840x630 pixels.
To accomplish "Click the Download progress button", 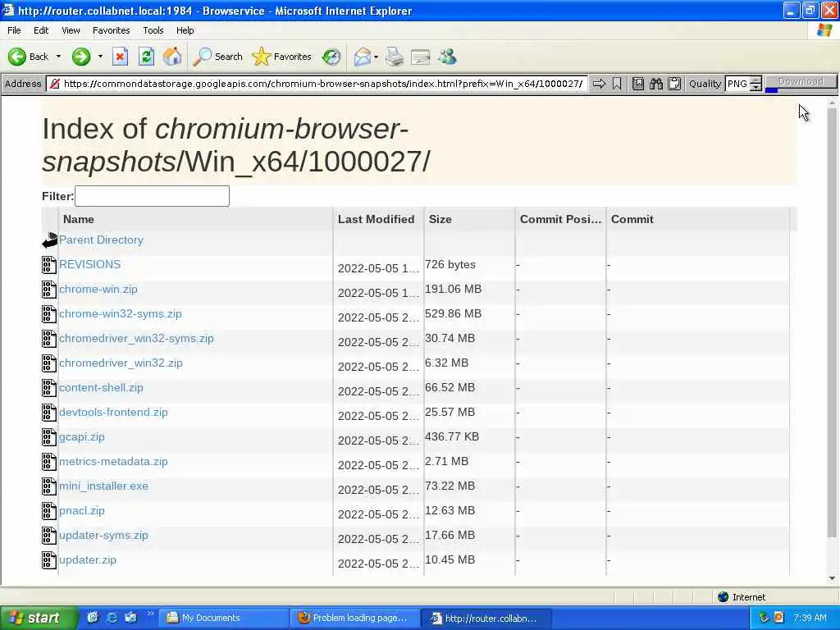I will 801,83.
